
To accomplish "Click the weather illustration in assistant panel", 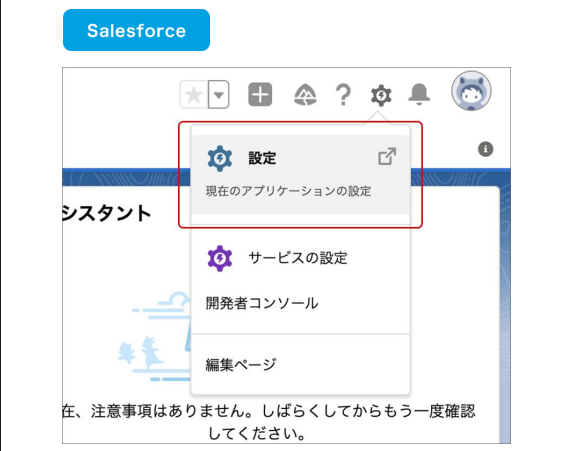I will (155, 337).
